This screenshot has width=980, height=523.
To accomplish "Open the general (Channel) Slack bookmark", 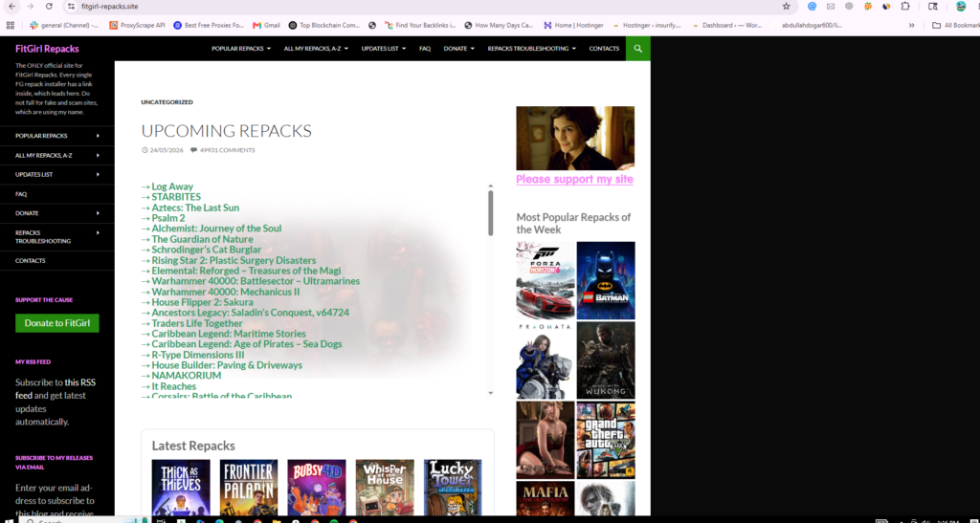I will pyautogui.click(x=64, y=26).
